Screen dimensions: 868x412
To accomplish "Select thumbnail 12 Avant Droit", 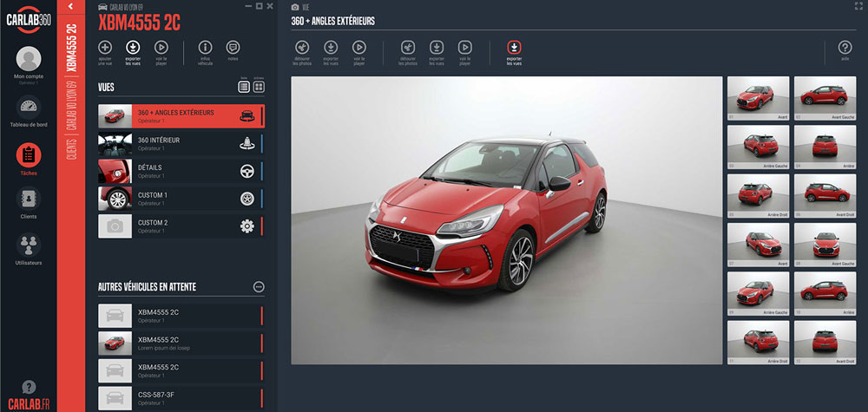I will tap(825, 343).
